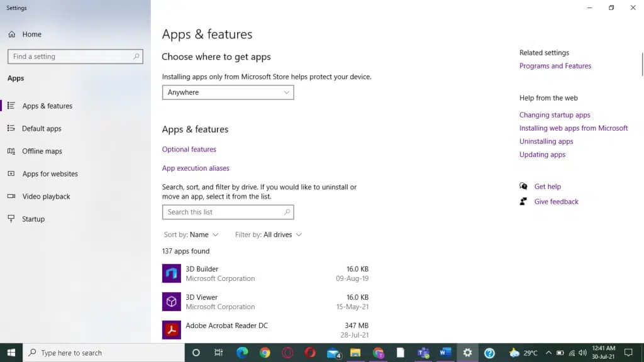Screen dimensions: 644x362
Task: Open Optional features link
Action: (x=189, y=150)
